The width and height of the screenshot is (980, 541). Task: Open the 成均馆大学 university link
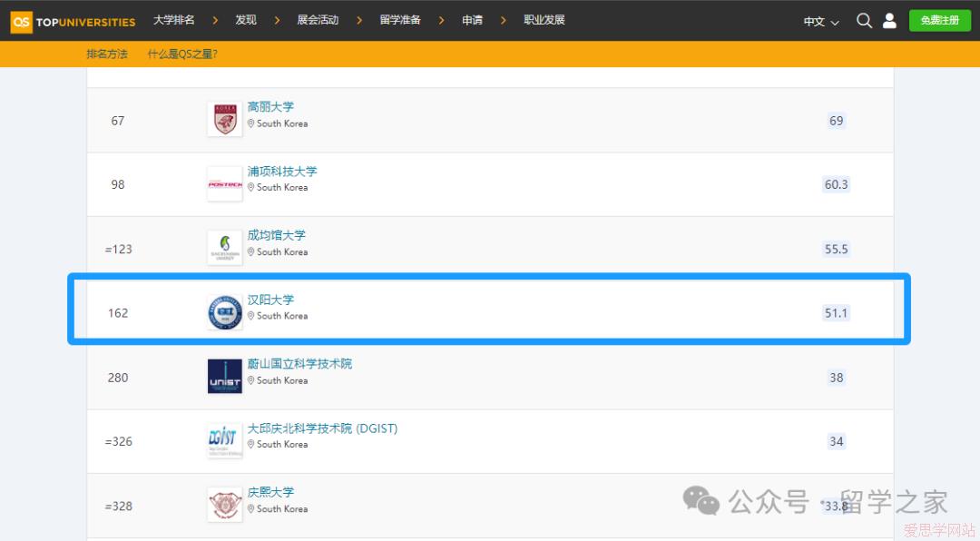tap(276, 235)
